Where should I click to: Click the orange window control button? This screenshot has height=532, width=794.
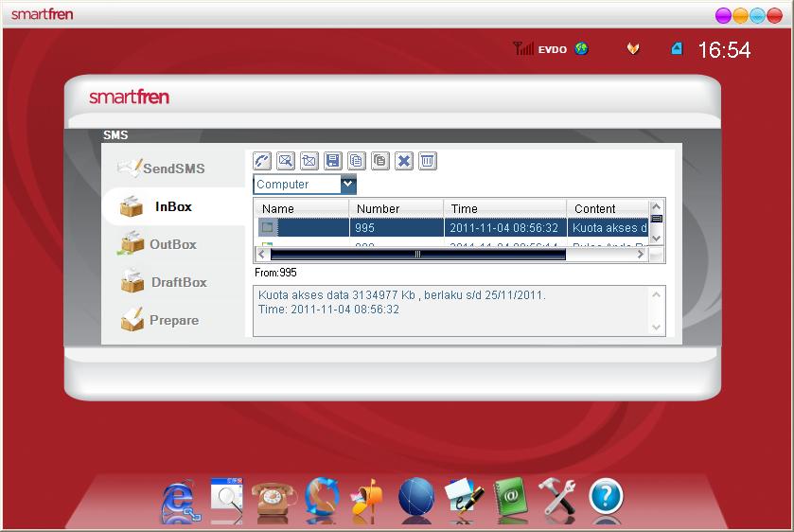click(740, 15)
